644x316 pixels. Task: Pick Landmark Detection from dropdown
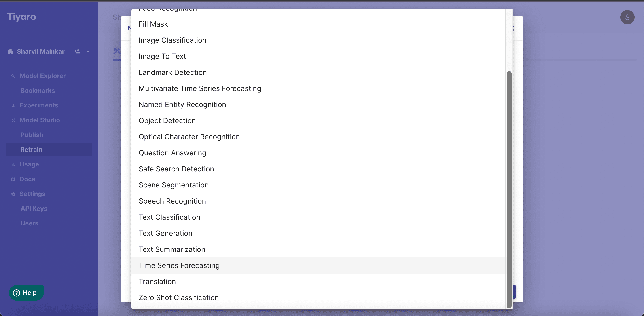318,72
